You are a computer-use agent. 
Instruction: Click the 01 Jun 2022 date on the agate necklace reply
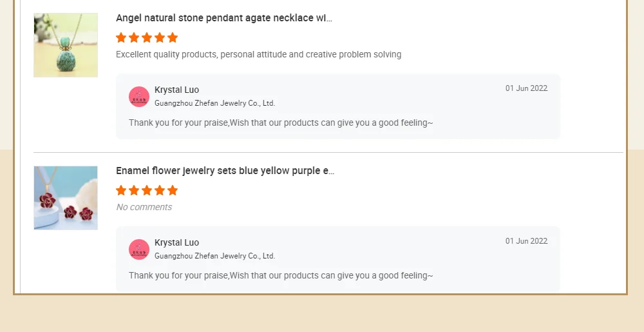tap(526, 88)
